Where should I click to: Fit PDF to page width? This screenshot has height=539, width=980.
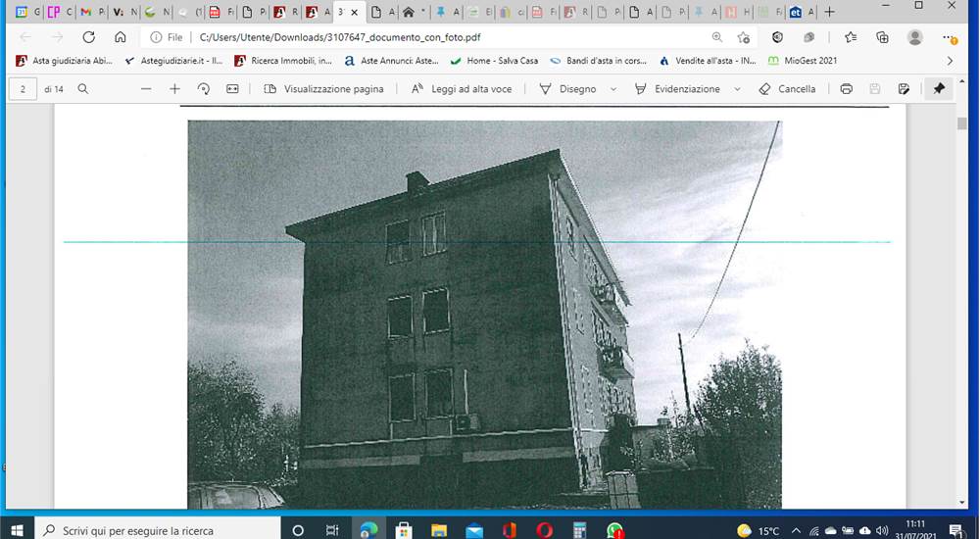[x=232, y=89]
